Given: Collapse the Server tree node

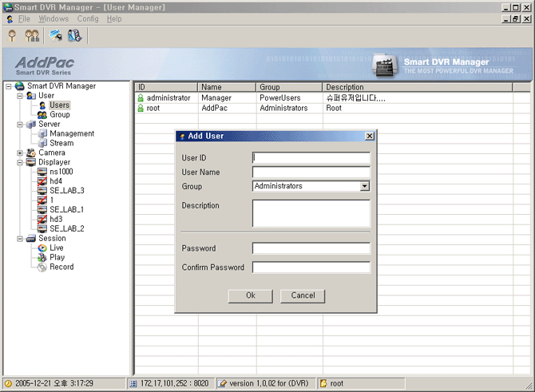Looking at the screenshot, I should 20,125.
